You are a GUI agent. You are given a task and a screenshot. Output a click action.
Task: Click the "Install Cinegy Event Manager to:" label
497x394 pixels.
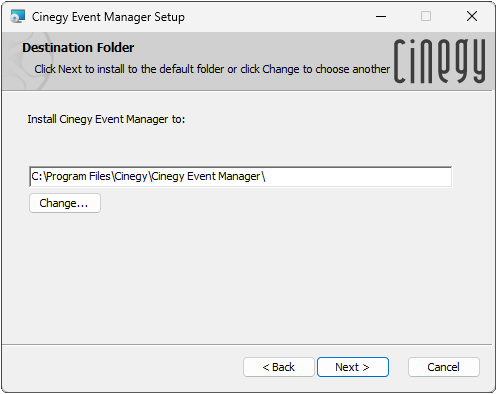[x=106, y=119]
